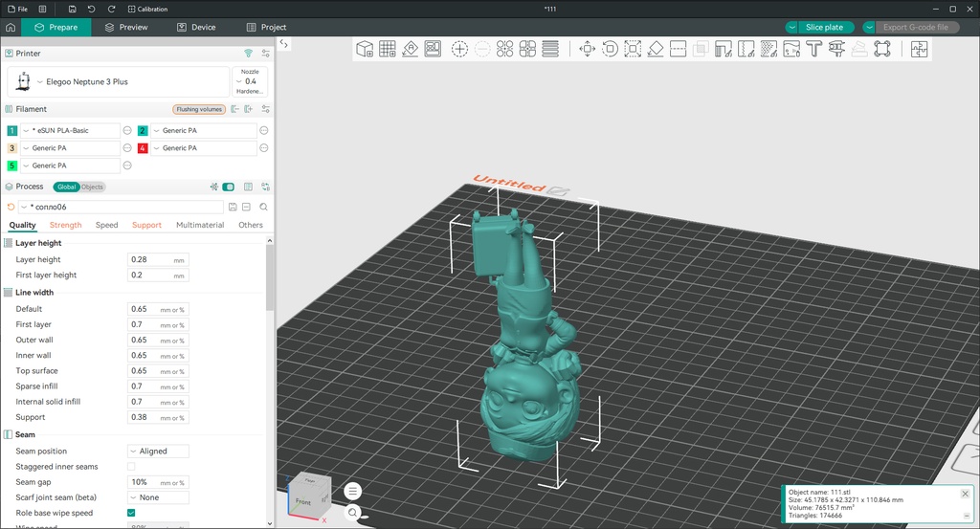Toggle the Staggered inner seams checkbox
The height and width of the screenshot is (529, 980).
pos(131,467)
